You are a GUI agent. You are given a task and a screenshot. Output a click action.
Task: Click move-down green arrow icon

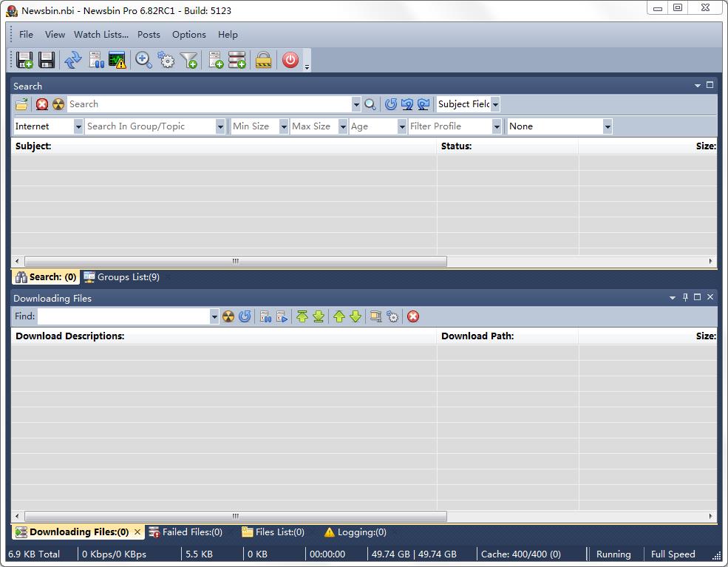(x=356, y=316)
